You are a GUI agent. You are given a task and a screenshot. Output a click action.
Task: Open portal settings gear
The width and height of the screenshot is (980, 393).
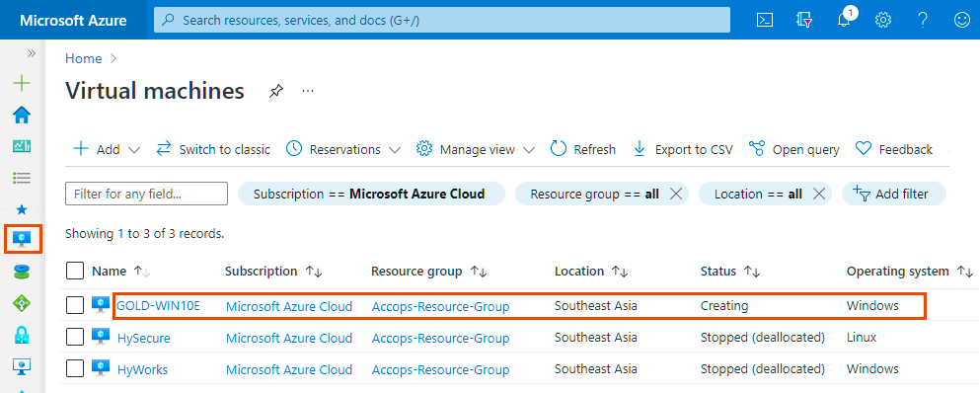[x=883, y=20]
